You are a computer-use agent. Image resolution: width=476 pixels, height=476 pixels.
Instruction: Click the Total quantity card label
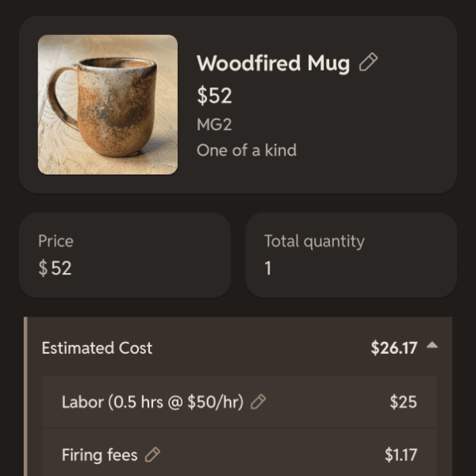tap(314, 242)
